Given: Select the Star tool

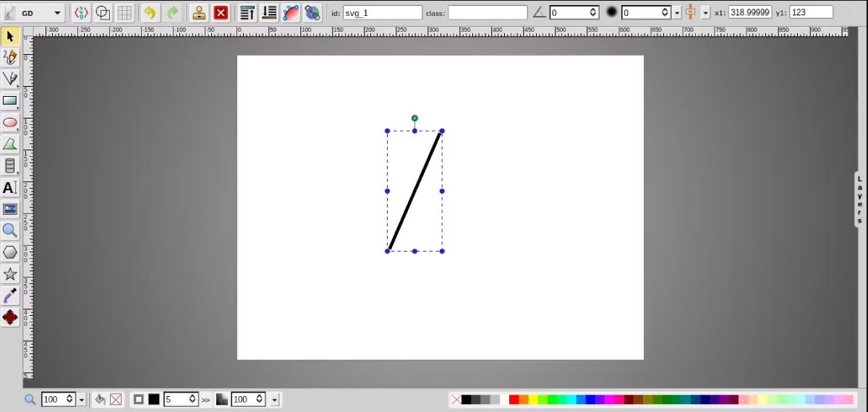Looking at the screenshot, I should pyautogui.click(x=10, y=274).
